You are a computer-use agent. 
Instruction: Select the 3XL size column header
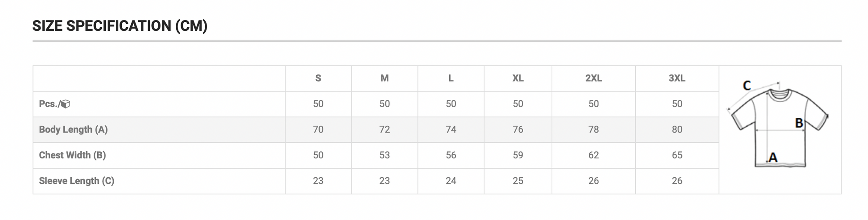click(x=677, y=79)
